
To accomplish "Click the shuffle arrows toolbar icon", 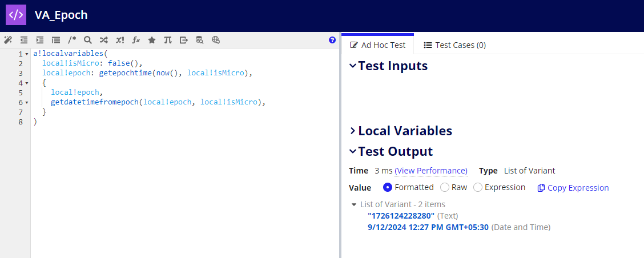I will (104, 40).
